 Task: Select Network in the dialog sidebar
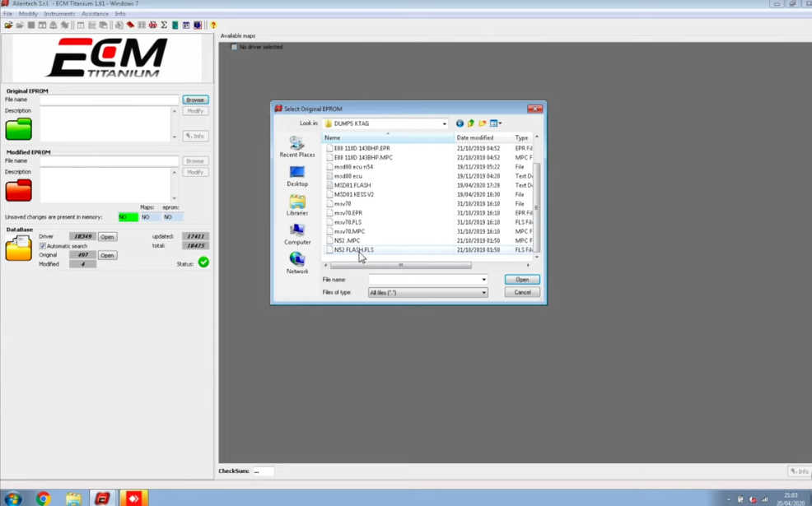[297, 262]
